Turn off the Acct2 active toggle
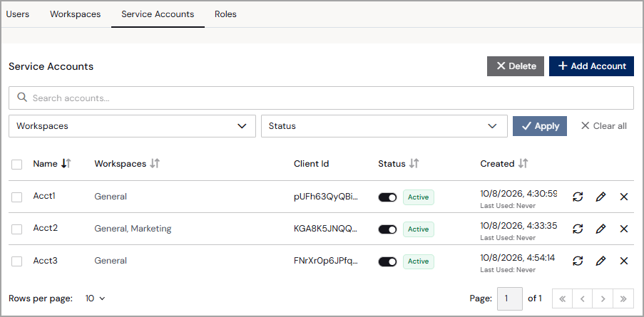 pos(387,229)
